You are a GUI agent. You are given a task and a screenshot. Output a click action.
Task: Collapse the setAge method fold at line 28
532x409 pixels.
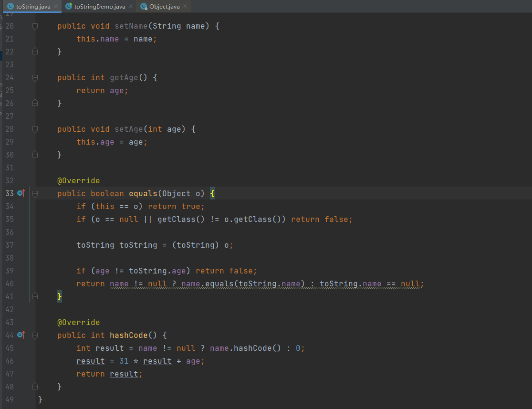coord(35,129)
